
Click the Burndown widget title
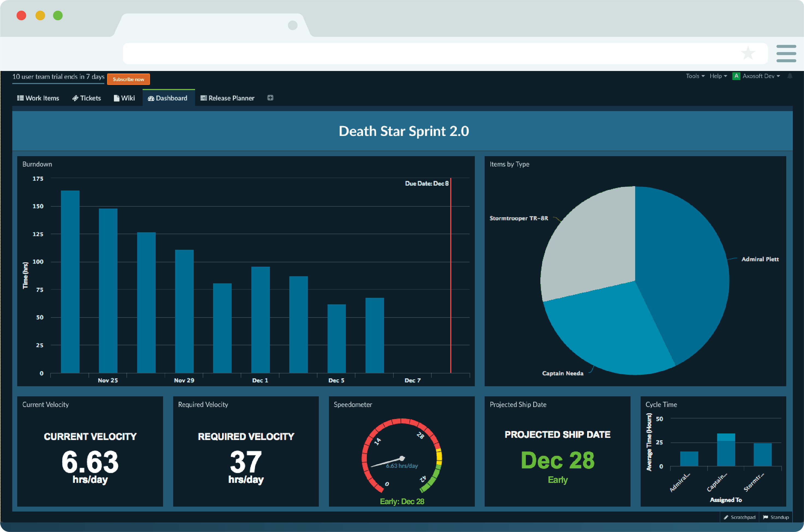[x=37, y=164]
